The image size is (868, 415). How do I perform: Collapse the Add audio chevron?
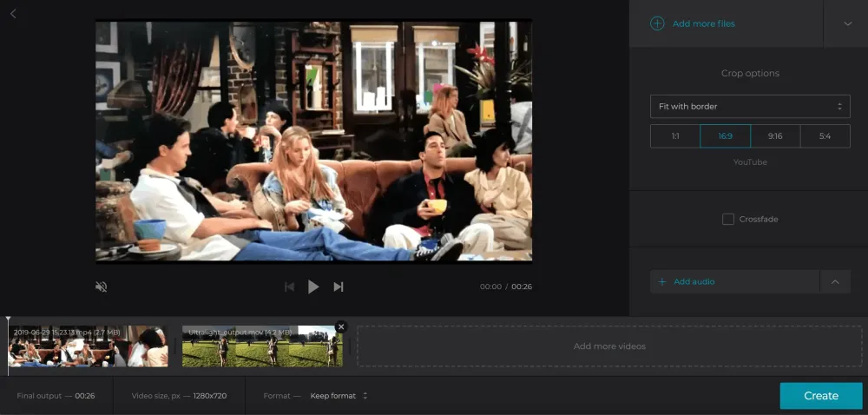point(835,282)
